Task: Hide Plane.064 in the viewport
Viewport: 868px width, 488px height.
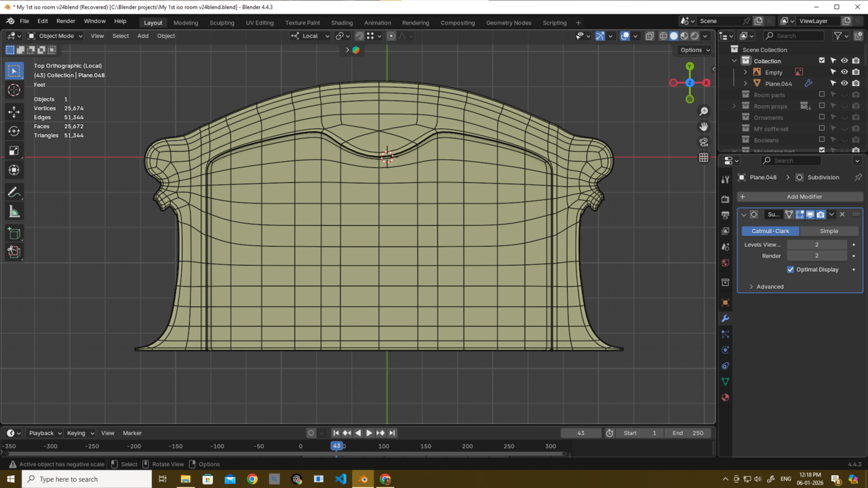Action: point(844,83)
